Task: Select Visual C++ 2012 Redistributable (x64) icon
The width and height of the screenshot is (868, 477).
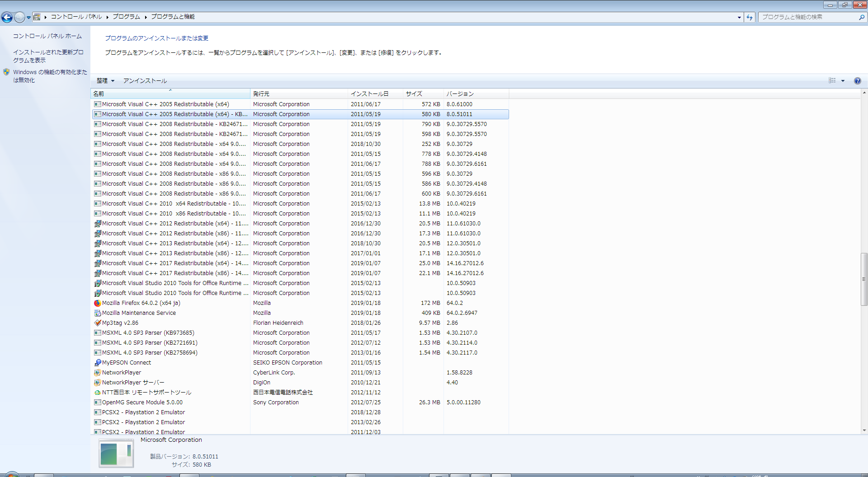Action: click(x=97, y=224)
